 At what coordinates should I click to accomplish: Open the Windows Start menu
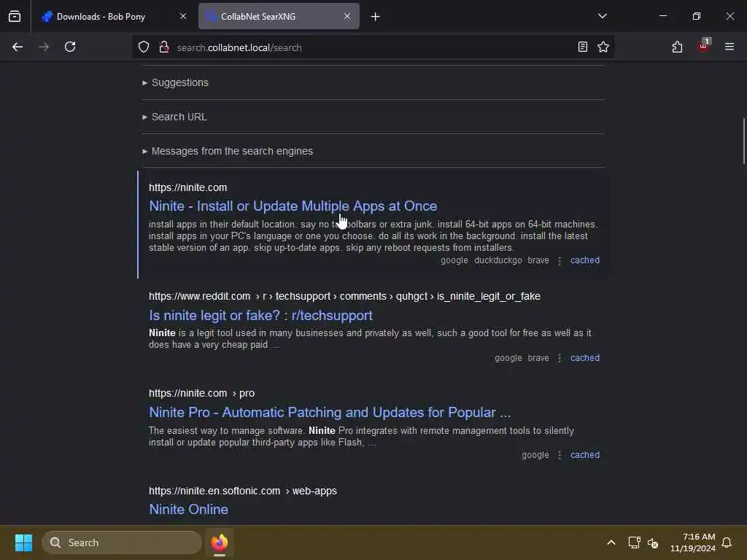23,542
